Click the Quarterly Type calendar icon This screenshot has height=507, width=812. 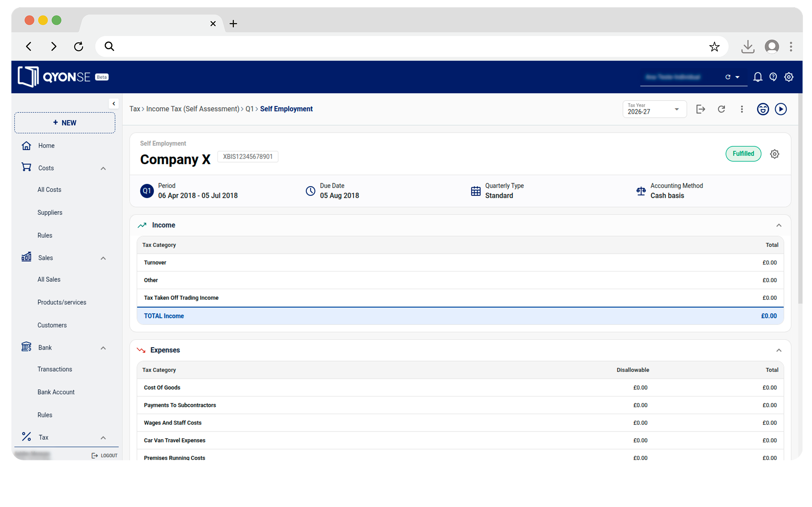point(476,191)
